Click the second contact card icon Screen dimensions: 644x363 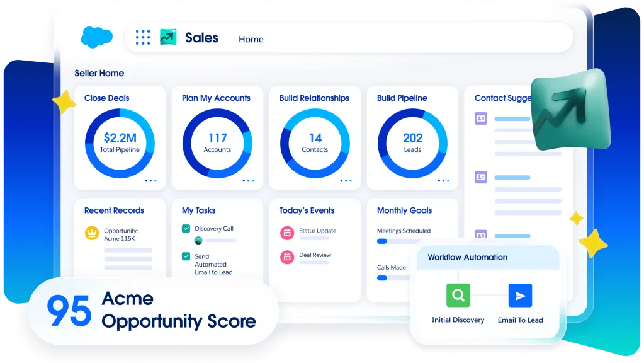pos(481,177)
